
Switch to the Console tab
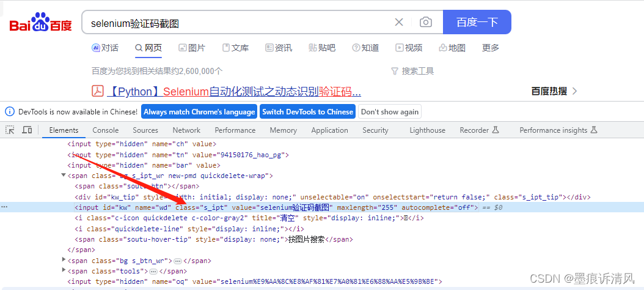[x=106, y=130]
